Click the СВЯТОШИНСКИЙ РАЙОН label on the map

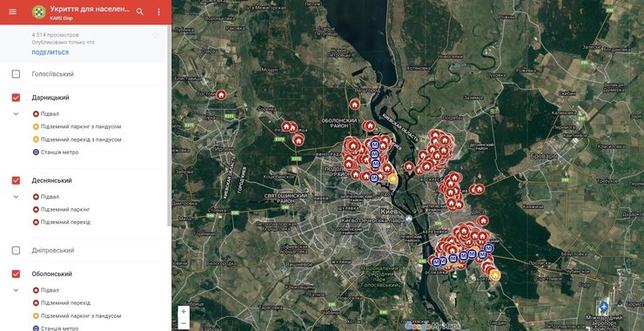[x=286, y=199]
